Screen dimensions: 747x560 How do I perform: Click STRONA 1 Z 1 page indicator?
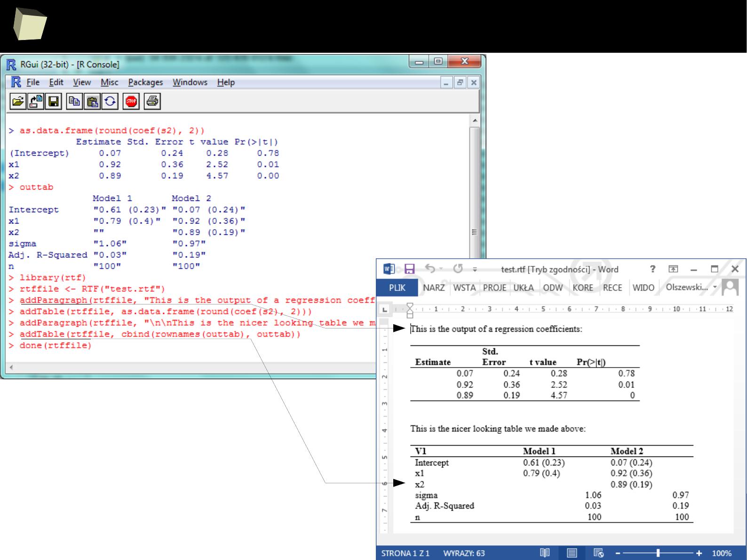(x=405, y=553)
